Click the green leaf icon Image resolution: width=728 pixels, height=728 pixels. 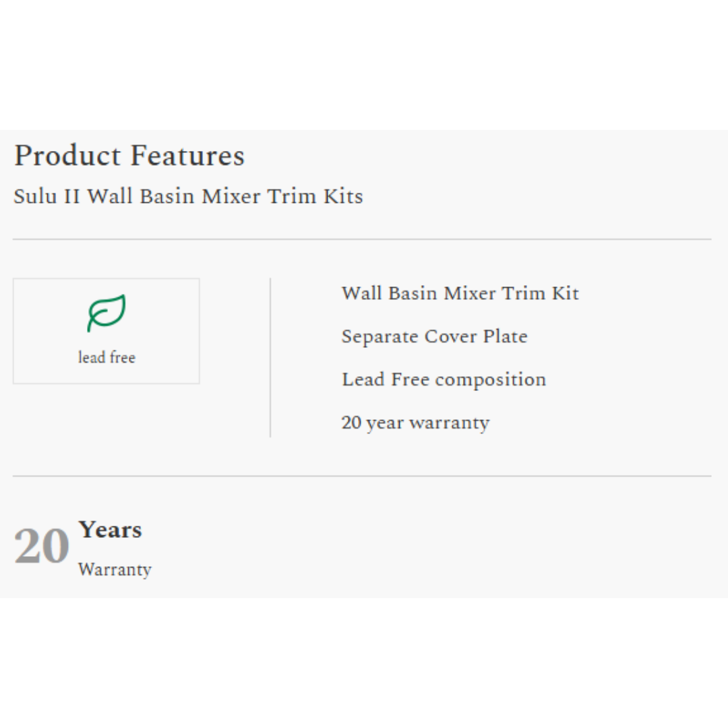(107, 313)
